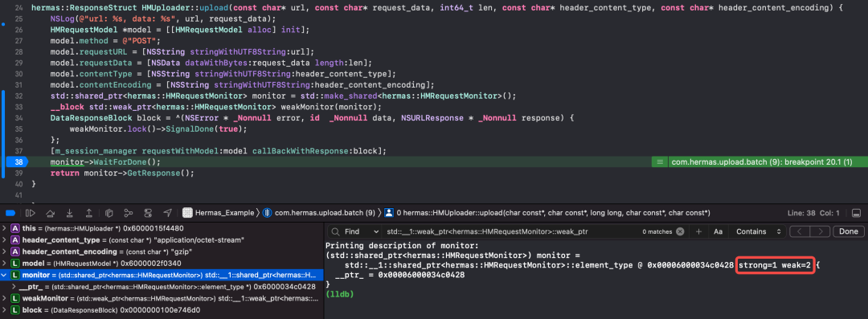Click the Step Over debug icon
Screen dimensions: 868x319
[x=51, y=213]
